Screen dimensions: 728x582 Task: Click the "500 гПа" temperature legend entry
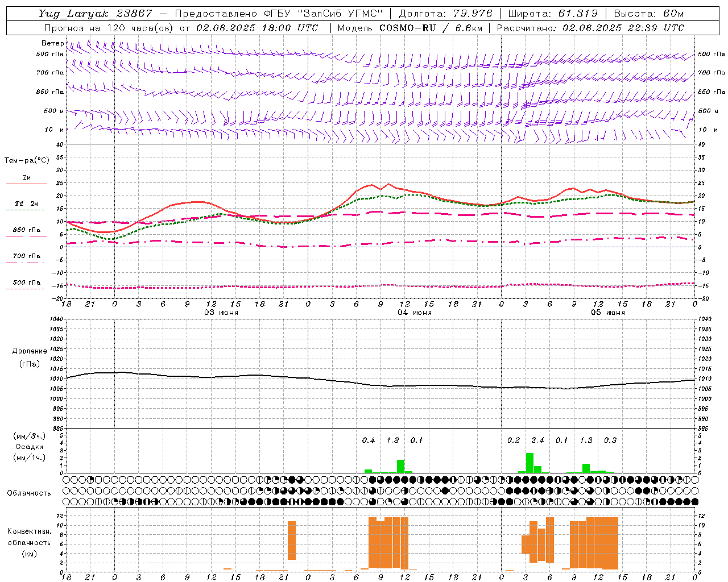pyautogui.click(x=27, y=282)
